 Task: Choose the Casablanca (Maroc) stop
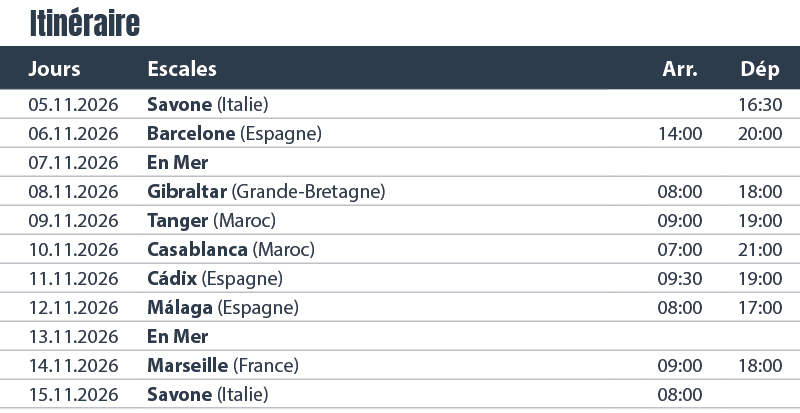coord(230,249)
